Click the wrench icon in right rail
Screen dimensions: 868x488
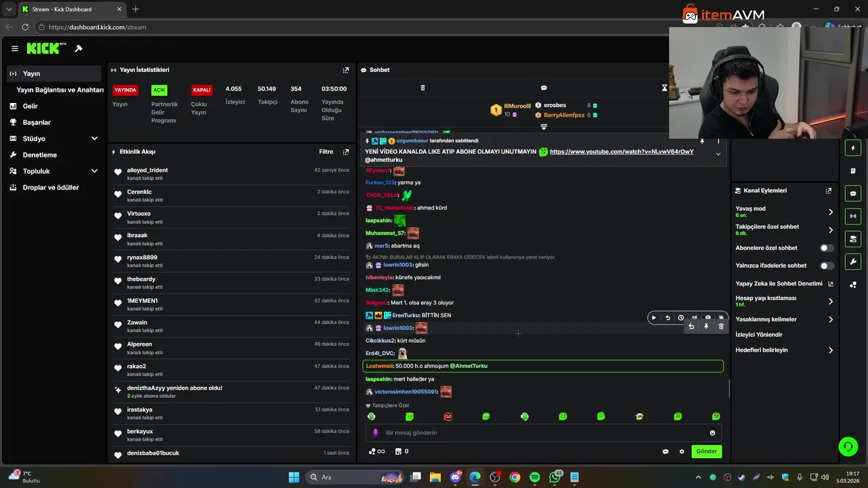click(x=853, y=262)
